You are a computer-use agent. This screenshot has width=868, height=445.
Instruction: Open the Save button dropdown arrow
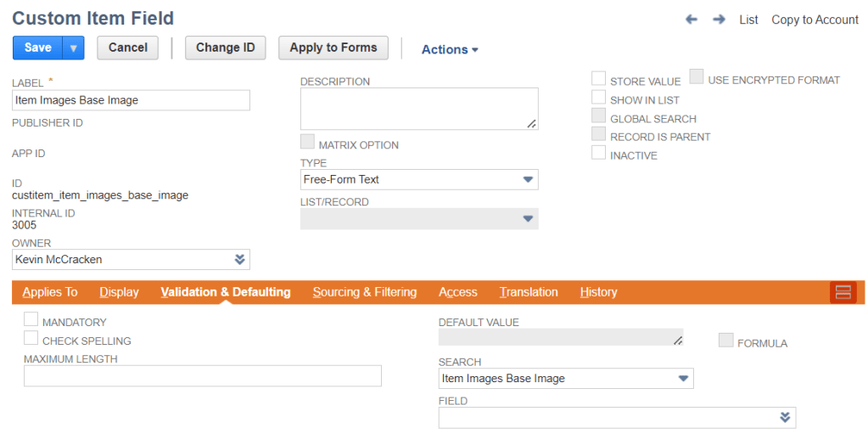coord(73,48)
